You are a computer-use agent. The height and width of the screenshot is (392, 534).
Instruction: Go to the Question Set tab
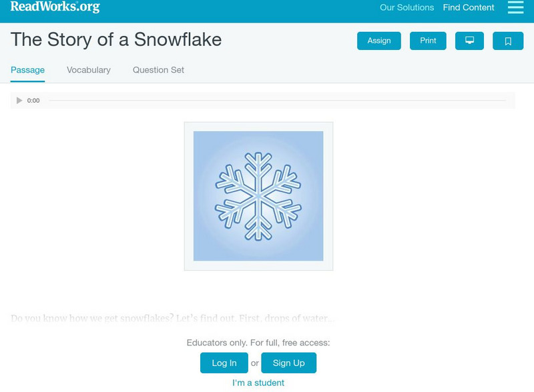click(158, 70)
